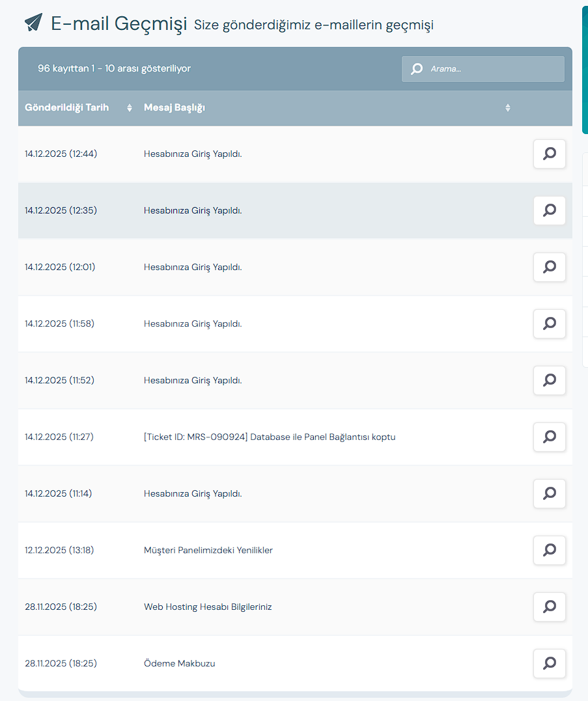Select the Ödeme Makbuzu message title

click(x=179, y=663)
